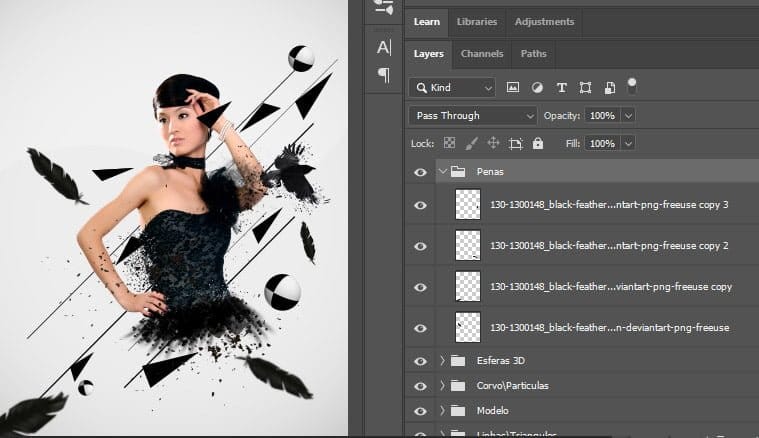Open the Properties panel icon at top
This screenshot has height=438, width=759.
[384, 7]
